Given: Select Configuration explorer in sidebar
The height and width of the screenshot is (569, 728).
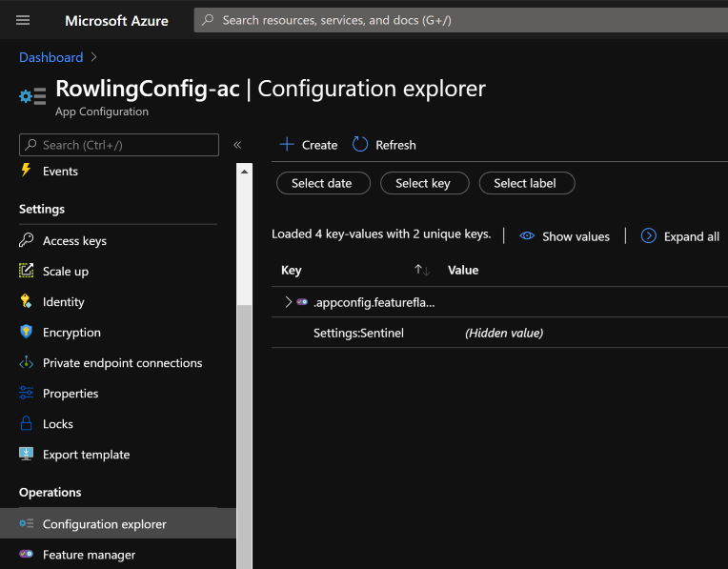Looking at the screenshot, I should point(118,523).
